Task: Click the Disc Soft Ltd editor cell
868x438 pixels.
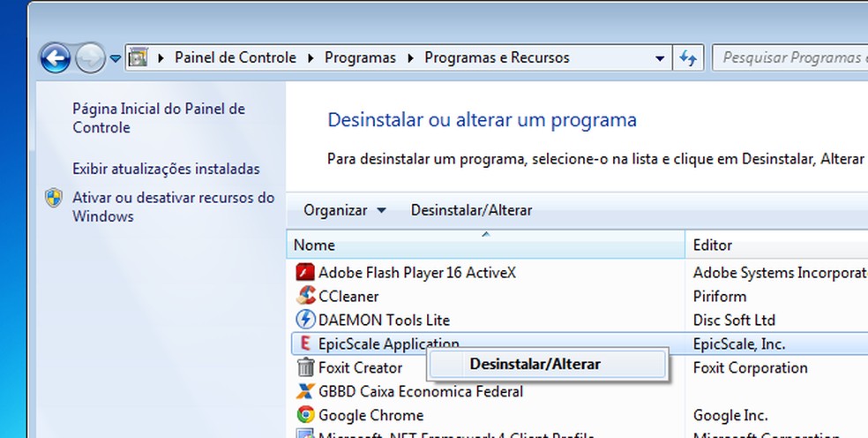Action: coord(734,320)
